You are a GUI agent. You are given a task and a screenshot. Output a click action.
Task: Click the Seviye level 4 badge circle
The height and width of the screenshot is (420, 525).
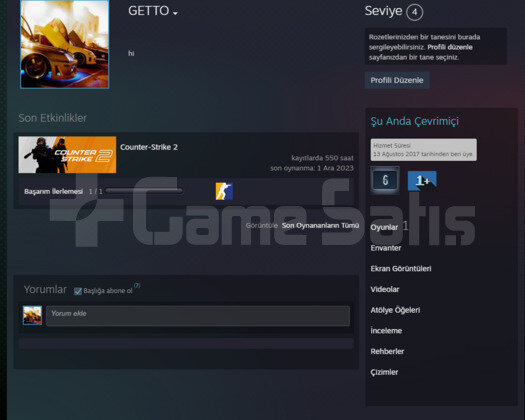coord(415,12)
